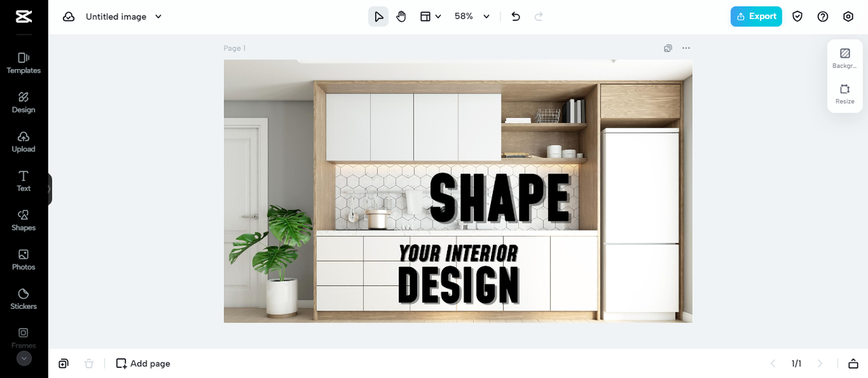Screen dimensions: 868x378
Task: Click the Add page button
Action: (x=143, y=364)
